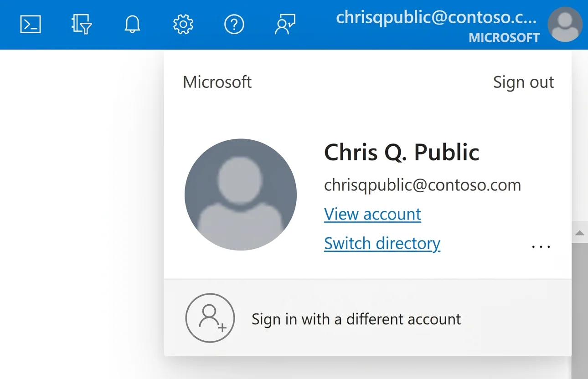Open the Switch directory link
Image resolution: width=588 pixels, height=379 pixels.
click(382, 243)
